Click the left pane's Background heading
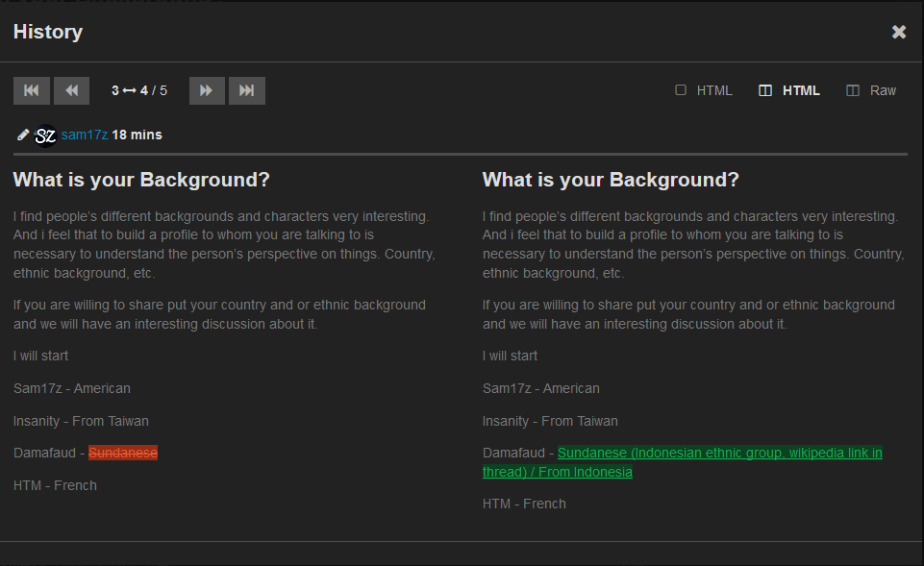The image size is (924, 566). tap(141, 180)
